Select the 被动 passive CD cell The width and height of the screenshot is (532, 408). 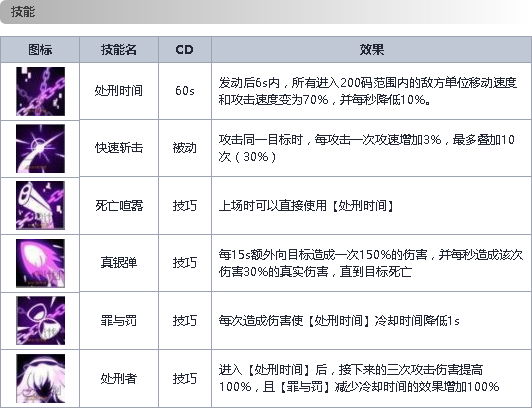(x=185, y=148)
